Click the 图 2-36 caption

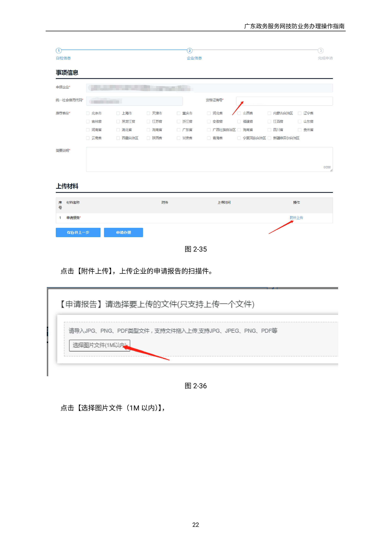click(x=196, y=386)
